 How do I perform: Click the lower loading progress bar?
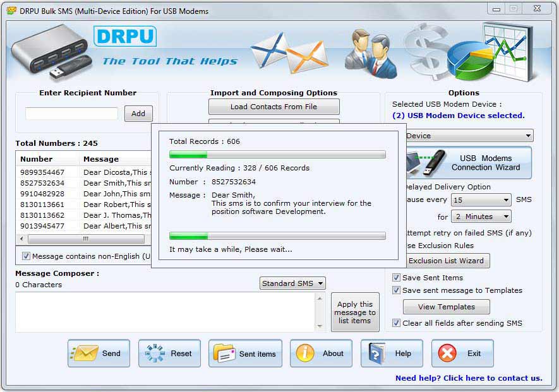pos(277,235)
